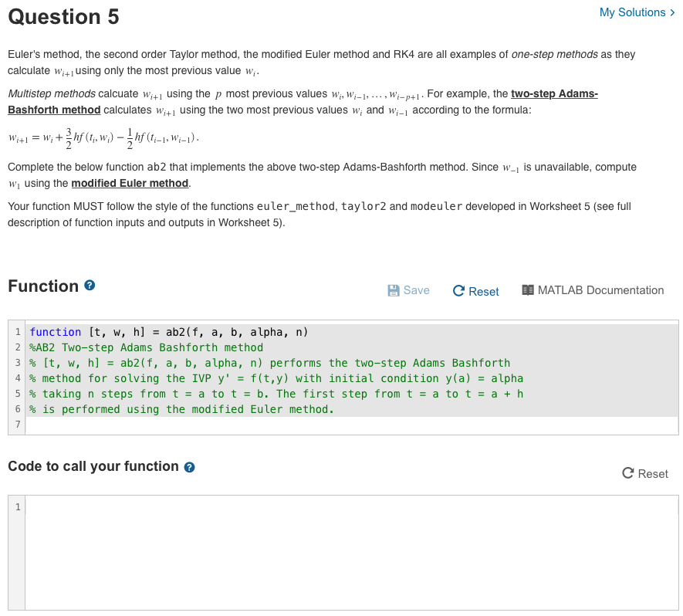Select the blue question-mark circle near Function
The image size is (683, 616).
click(90, 286)
